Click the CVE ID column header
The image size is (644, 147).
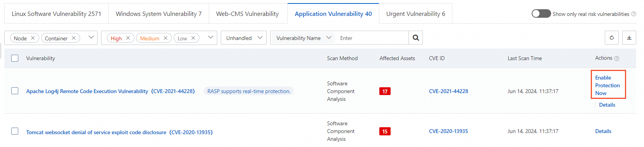(x=437, y=58)
